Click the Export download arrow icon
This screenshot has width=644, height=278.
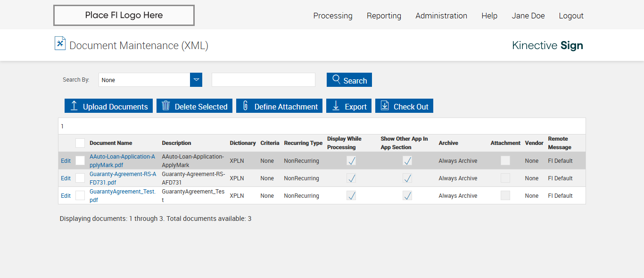pos(336,106)
